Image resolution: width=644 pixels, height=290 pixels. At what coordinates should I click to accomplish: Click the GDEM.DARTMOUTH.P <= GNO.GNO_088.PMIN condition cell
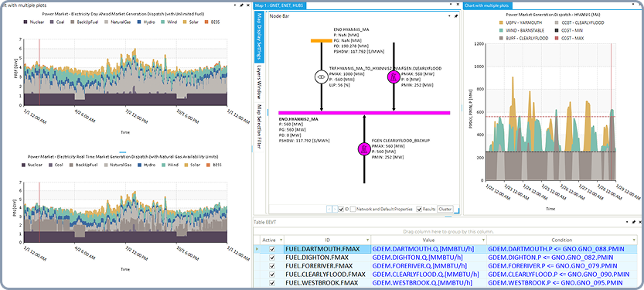[x=562, y=249]
